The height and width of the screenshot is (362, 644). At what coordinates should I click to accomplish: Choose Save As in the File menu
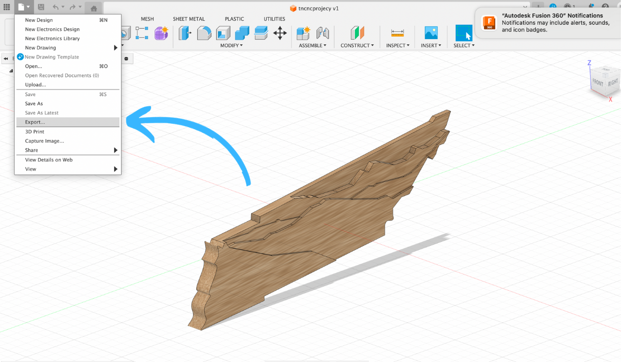(x=68, y=104)
